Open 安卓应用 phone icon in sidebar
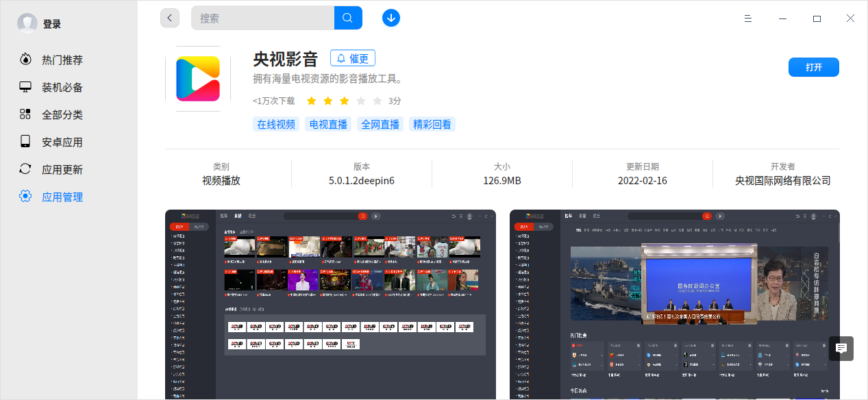 click(x=25, y=142)
